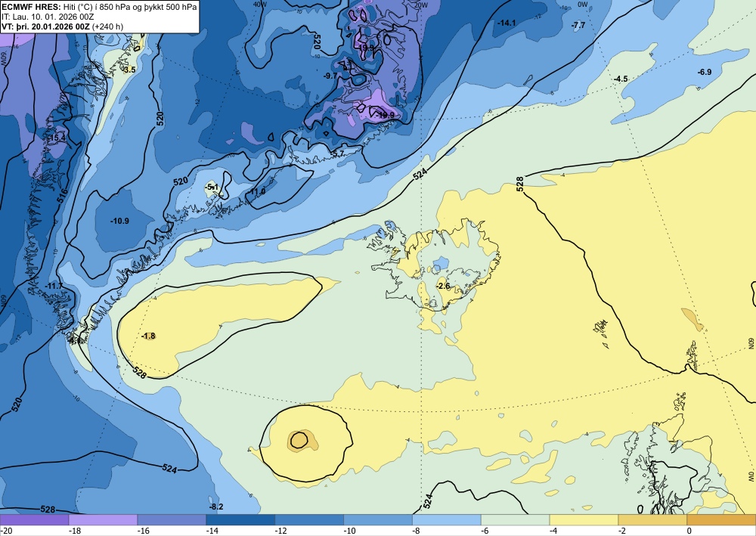Image resolution: width=756 pixels, height=536 pixels.
Task: Click the -1.8 temperature value
Action: 149,336
